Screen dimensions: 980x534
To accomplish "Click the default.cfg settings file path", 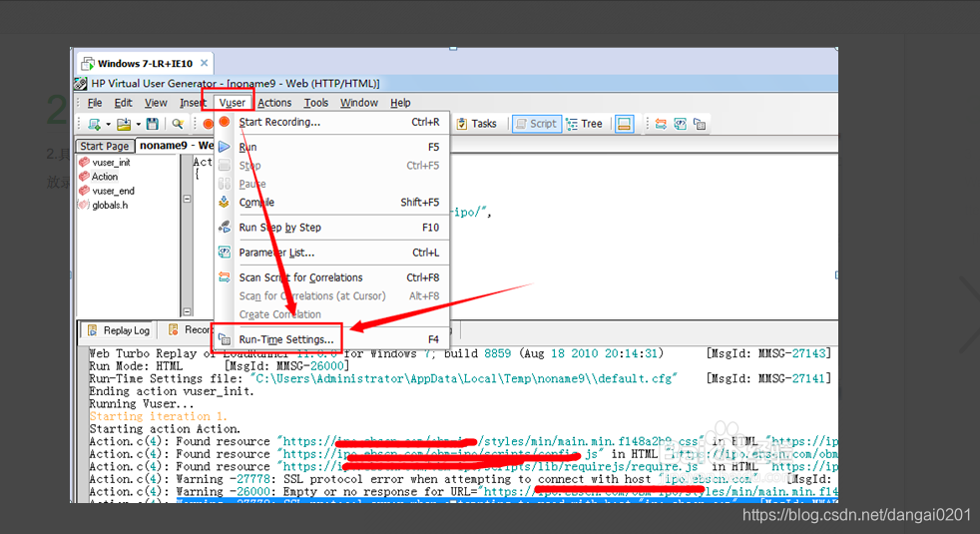I will (x=464, y=379).
